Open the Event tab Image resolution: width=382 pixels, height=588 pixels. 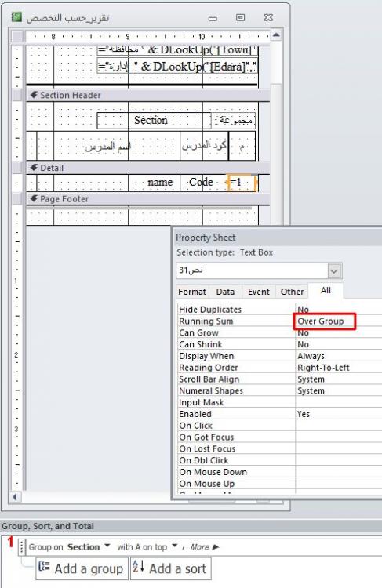click(x=259, y=292)
